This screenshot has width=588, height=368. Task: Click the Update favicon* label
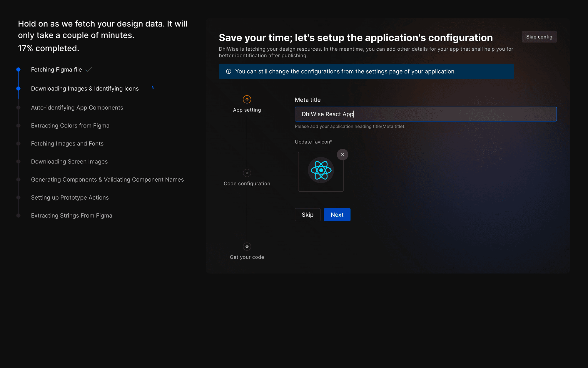tap(313, 142)
